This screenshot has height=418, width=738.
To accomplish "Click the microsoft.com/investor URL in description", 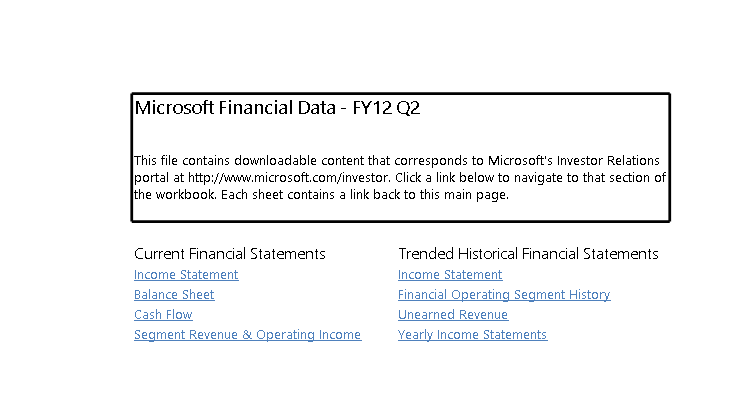I will [x=289, y=178].
